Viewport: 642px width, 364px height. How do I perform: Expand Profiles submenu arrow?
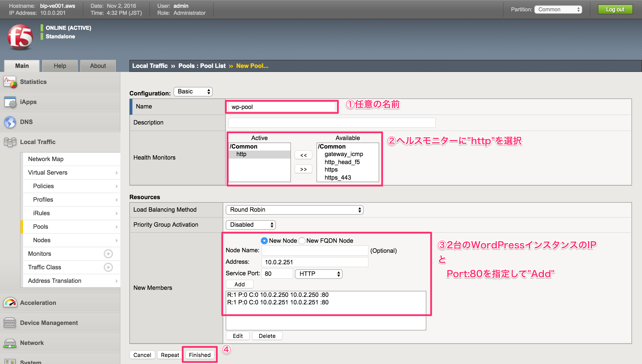(117, 200)
